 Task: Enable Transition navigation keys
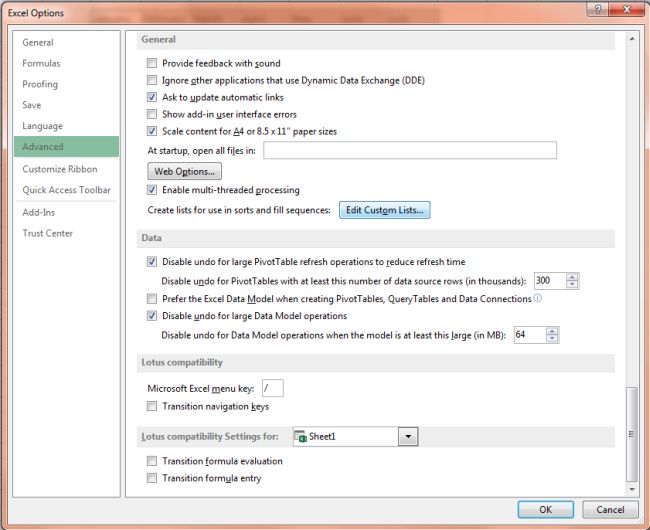coord(152,406)
